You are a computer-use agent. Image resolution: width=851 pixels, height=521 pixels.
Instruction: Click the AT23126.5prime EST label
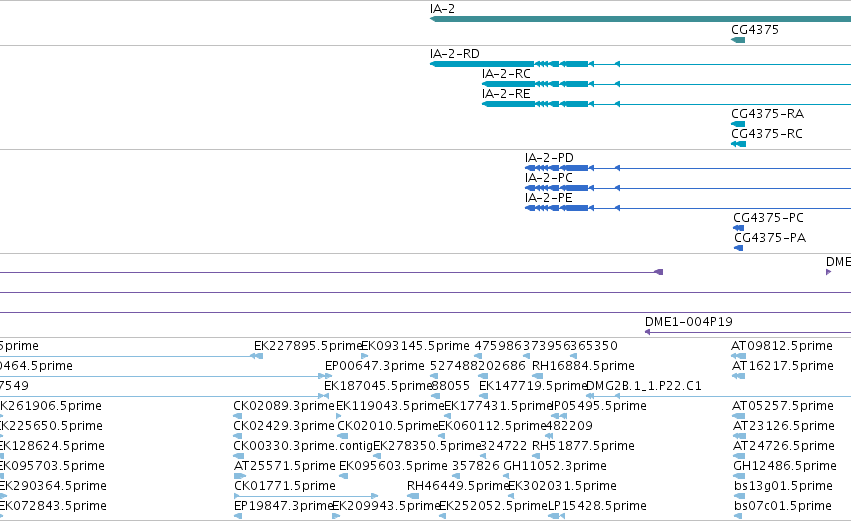(784, 426)
